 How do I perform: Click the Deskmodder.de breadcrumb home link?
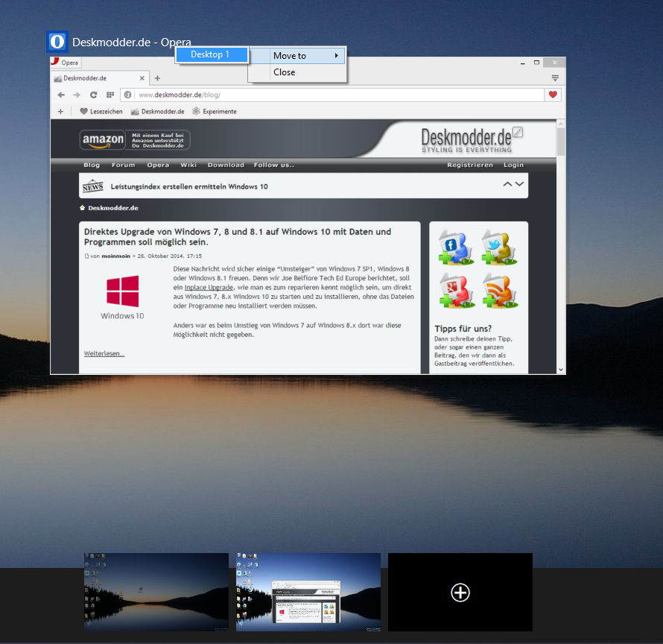point(113,208)
